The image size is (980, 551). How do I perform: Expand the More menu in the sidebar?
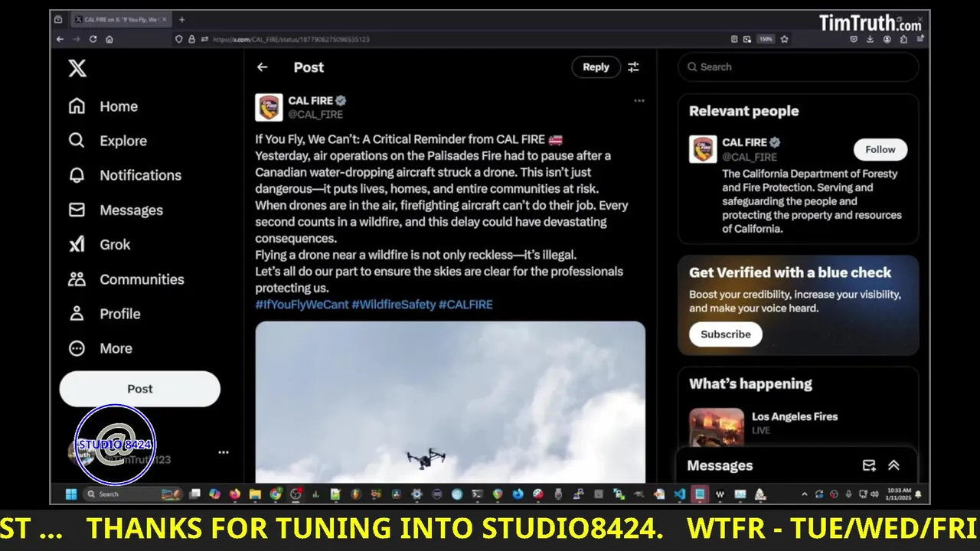(100, 348)
